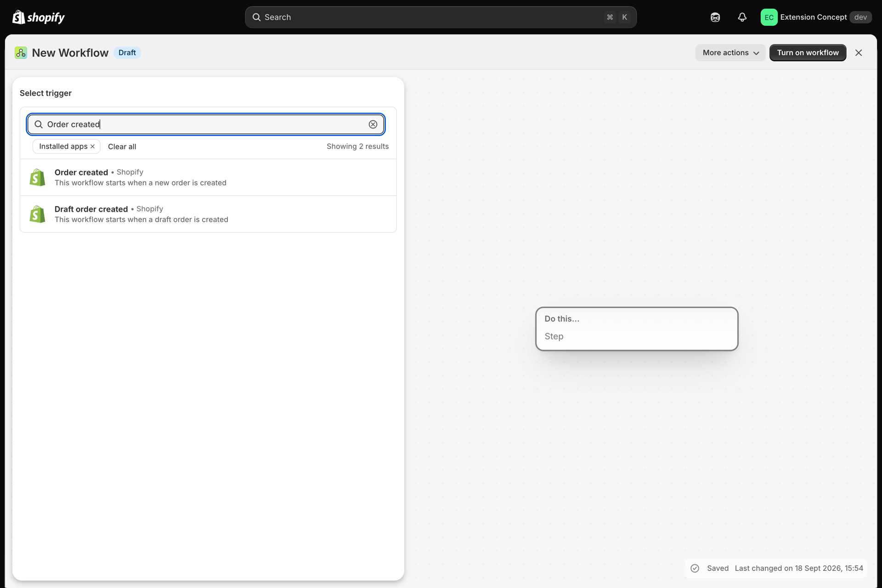The height and width of the screenshot is (588, 882).
Task: Click into the trigger search field
Action: pos(206,124)
